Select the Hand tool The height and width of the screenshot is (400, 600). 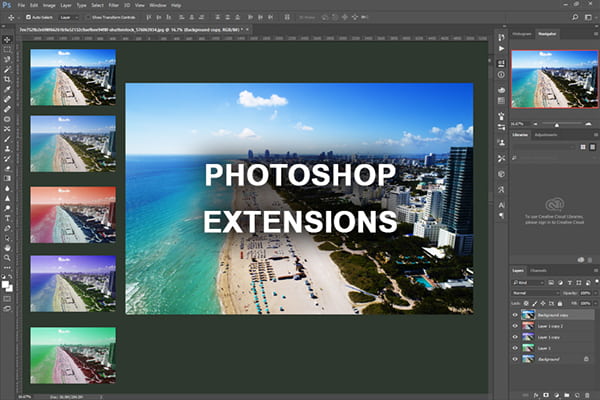[7, 248]
